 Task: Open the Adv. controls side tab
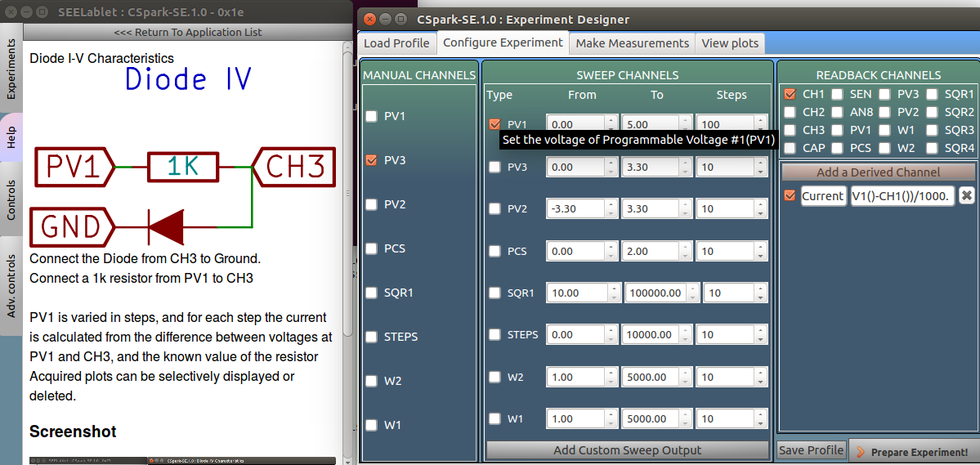pyautogui.click(x=11, y=286)
